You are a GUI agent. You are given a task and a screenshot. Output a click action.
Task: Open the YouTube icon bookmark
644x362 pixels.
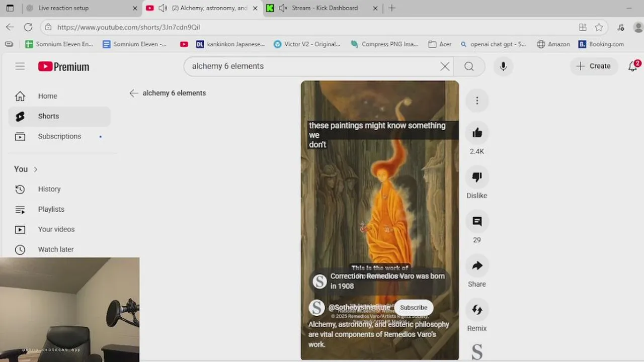[x=184, y=44]
